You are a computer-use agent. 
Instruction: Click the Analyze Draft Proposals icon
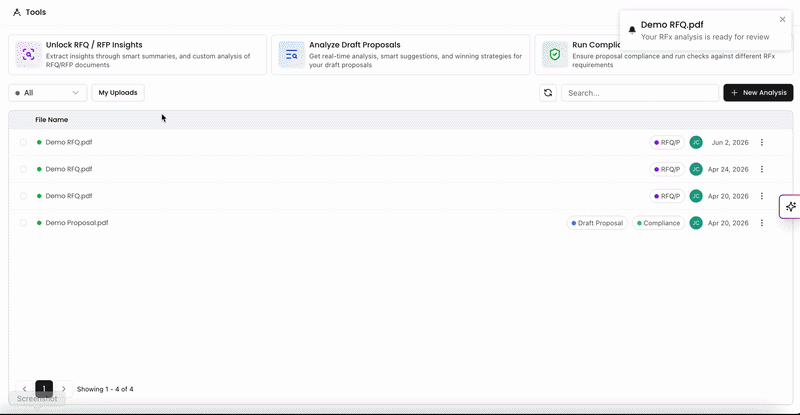click(291, 54)
